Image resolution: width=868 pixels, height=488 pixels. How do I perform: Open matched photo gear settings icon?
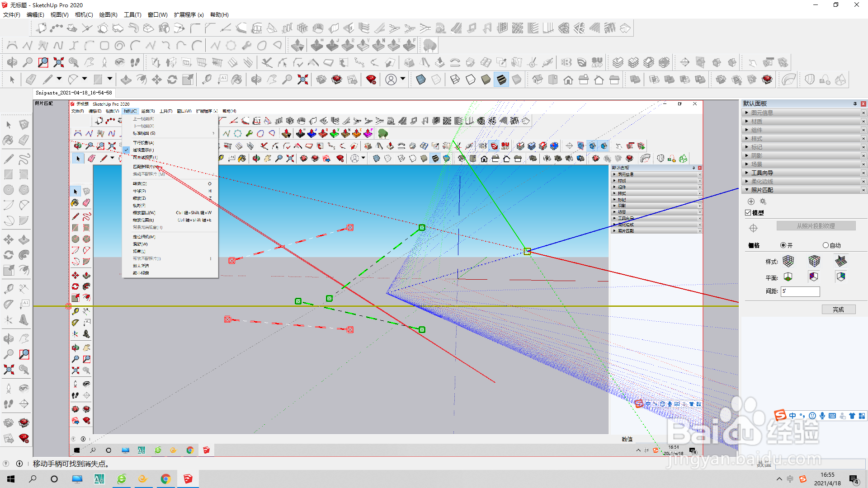coord(763,202)
